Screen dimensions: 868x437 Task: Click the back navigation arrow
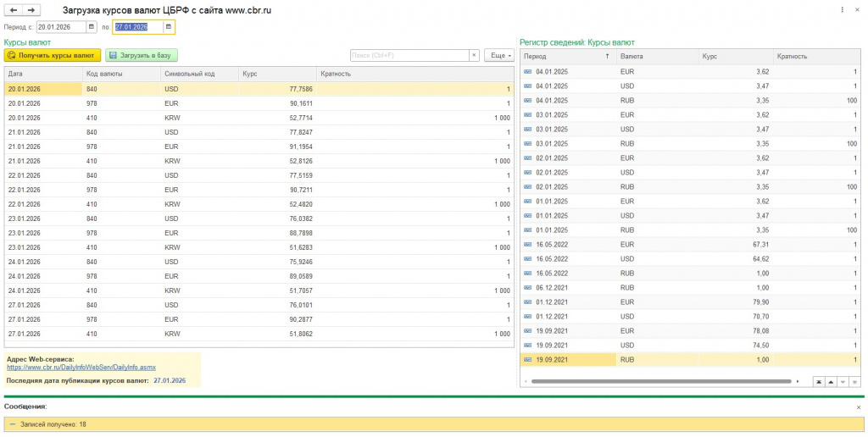point(14,10)
